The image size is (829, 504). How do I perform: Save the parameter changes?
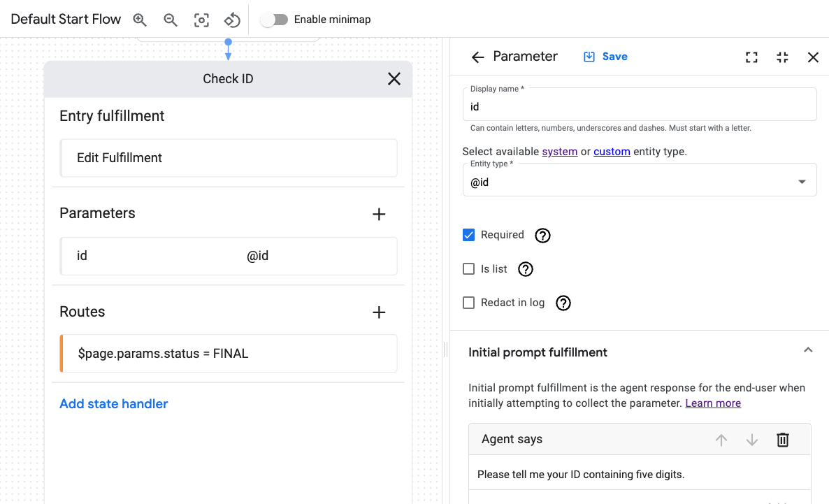(605, 57)
